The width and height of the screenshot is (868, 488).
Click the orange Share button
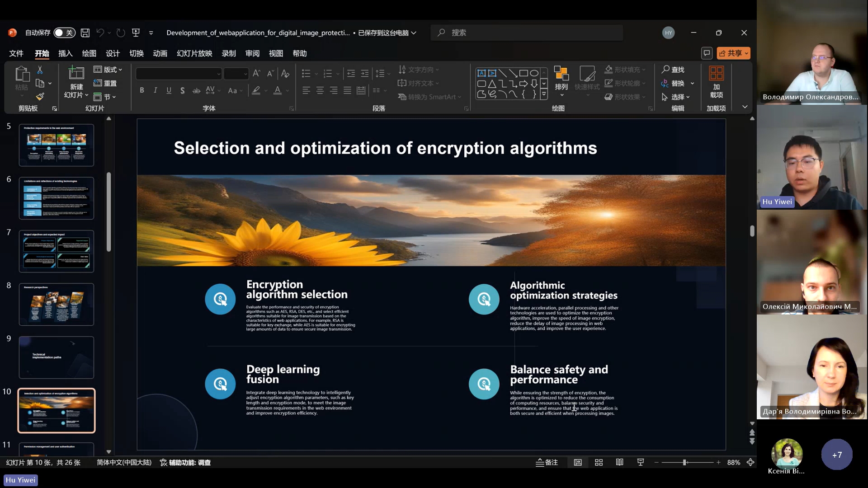730,53
